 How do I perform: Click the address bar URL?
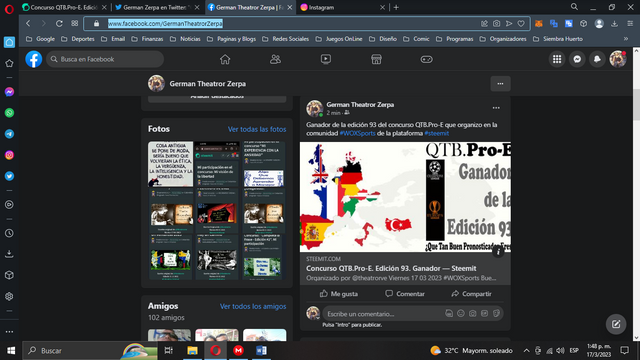click(165, 24)
